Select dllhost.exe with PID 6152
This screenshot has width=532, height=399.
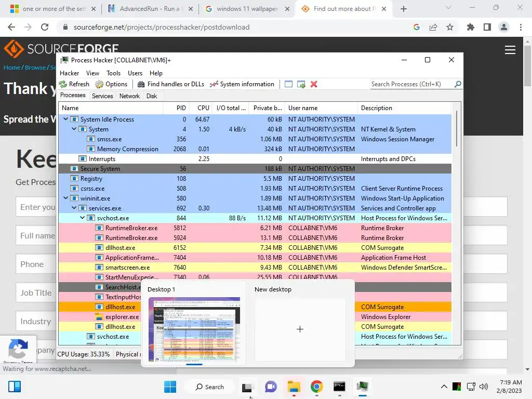point(255,248)
